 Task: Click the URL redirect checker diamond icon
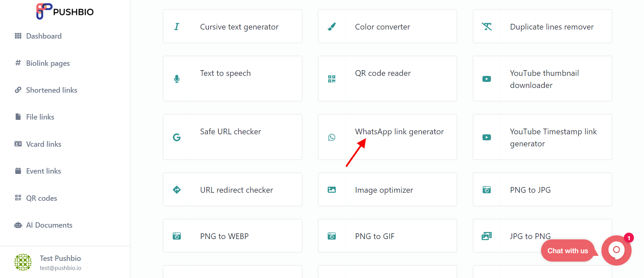[177, 190]
